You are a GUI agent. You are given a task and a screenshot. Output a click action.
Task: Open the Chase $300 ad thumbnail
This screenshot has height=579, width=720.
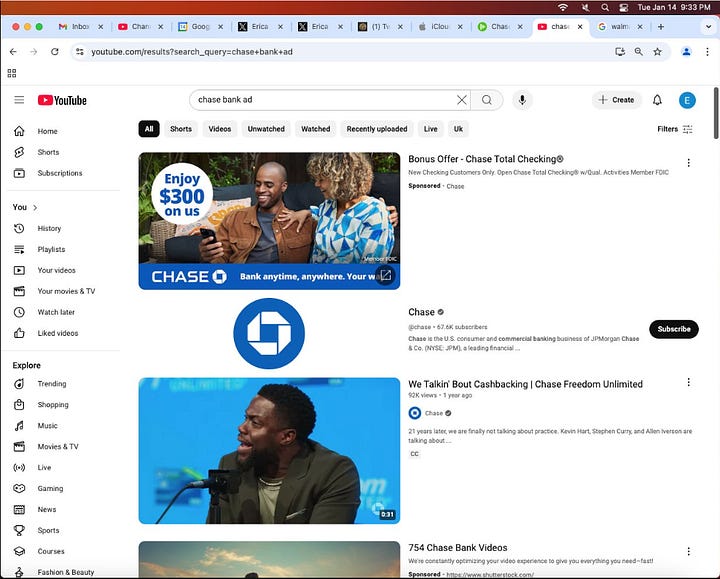[269, 221]
